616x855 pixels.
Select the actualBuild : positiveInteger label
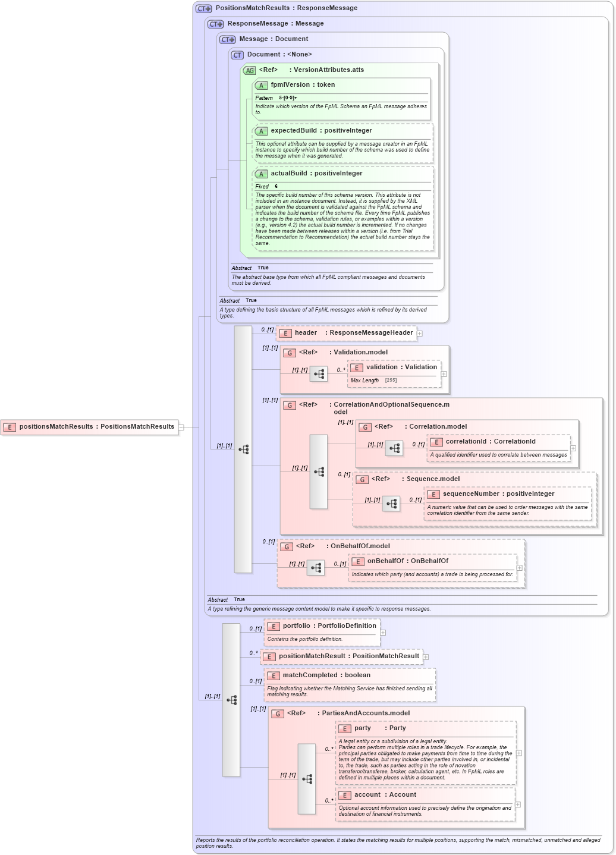pyautogui.click(x=316, y=174)
